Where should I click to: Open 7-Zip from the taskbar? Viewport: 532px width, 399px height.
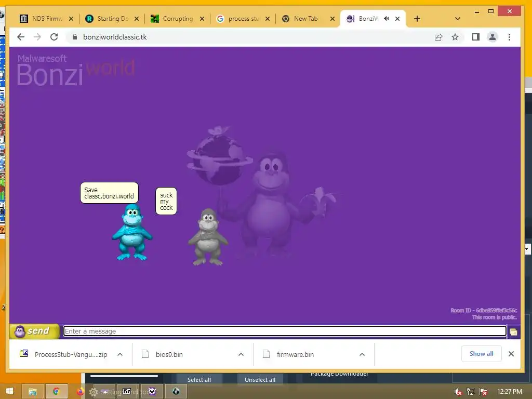(127, 392)
